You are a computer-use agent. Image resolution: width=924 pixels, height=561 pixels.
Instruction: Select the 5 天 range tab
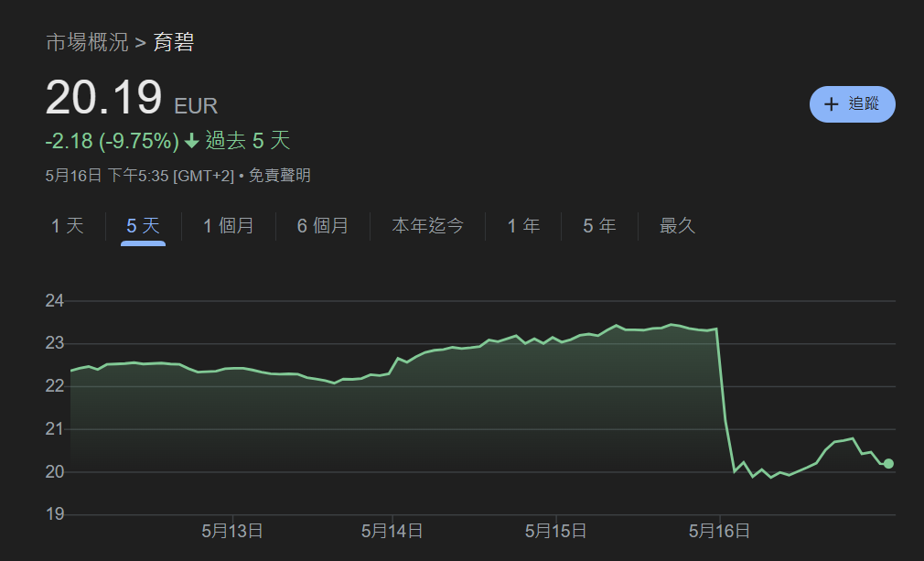143,226
